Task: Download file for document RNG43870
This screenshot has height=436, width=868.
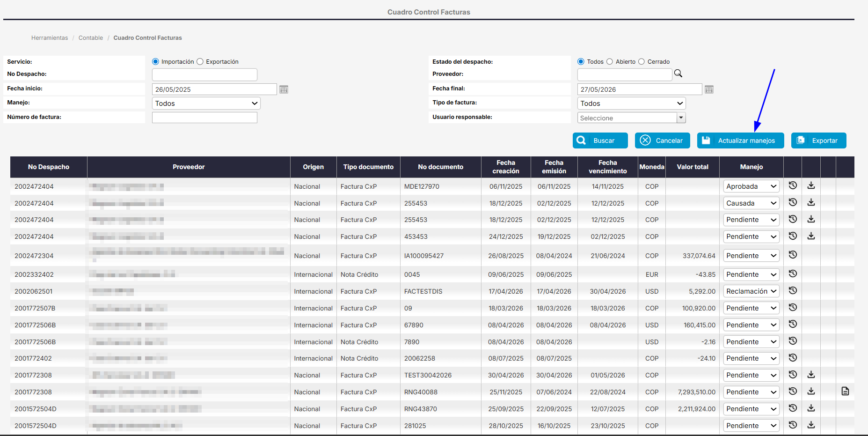Action: coord(811,408)
